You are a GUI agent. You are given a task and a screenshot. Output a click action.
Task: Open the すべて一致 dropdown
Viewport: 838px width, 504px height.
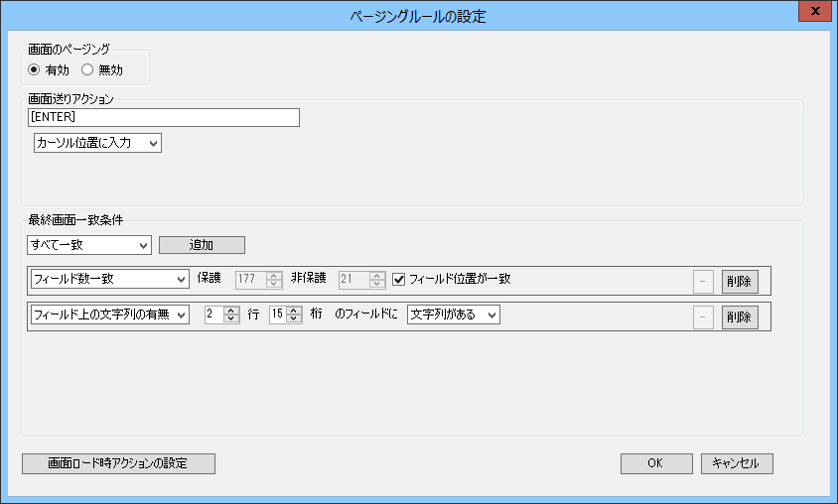[89, 246]
